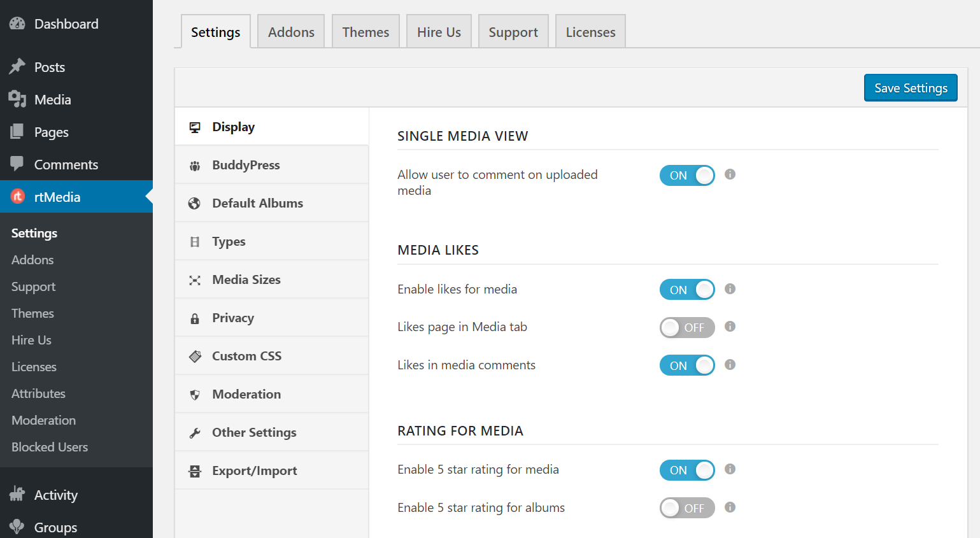The width and height of the screenshot is (980, 538).
Task: Open Other Settings via the wrench icon
Action: [194, 432]
